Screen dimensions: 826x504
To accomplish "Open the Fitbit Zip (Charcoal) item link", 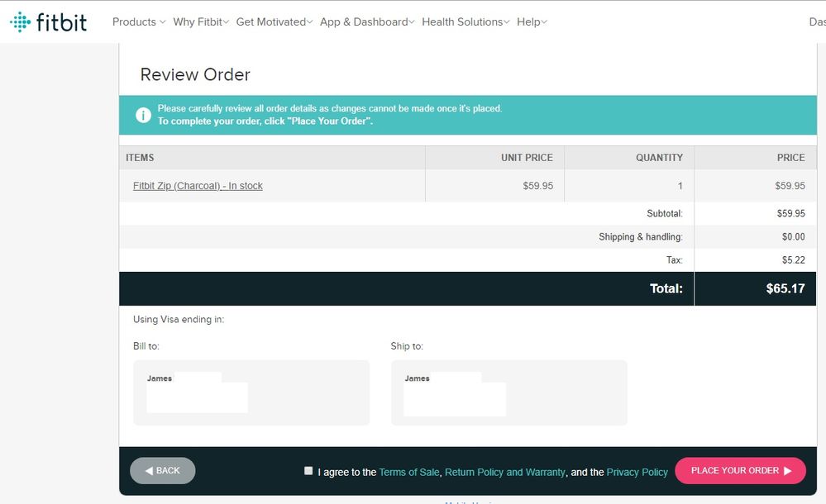I will [x=198, y=186].
